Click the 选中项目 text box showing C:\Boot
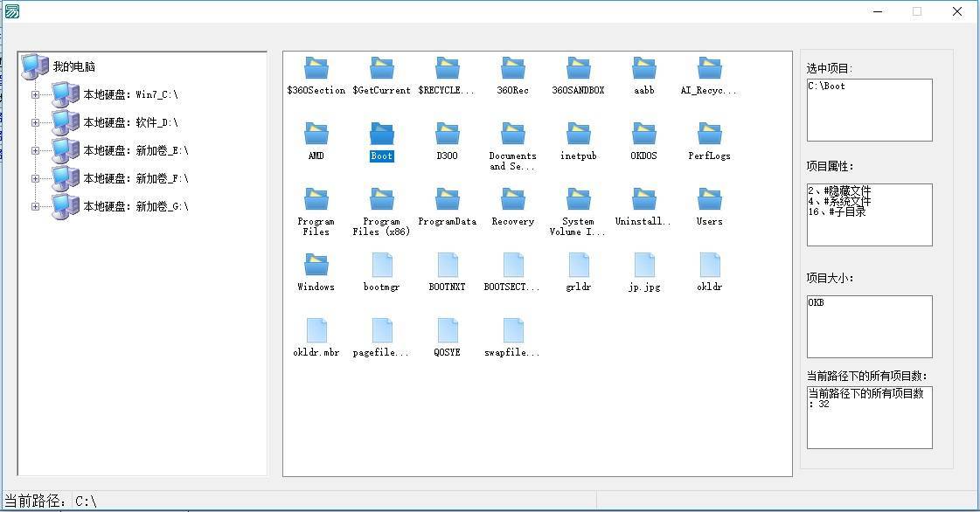 coord(869,110)
